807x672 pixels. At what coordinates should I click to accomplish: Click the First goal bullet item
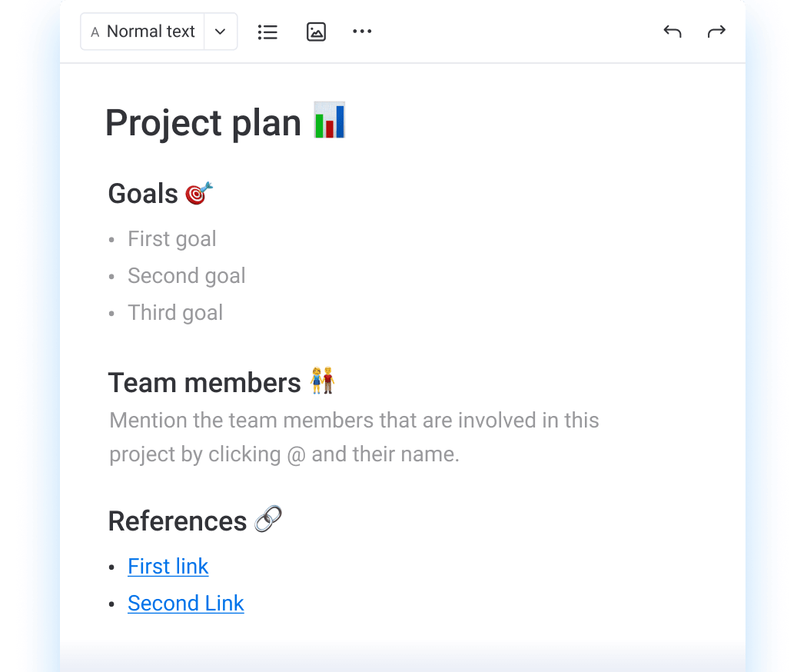tap(171, 239)
